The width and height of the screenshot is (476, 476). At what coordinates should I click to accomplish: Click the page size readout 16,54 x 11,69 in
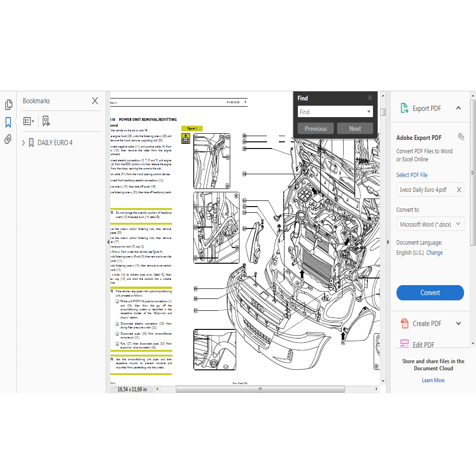(132, 389)
